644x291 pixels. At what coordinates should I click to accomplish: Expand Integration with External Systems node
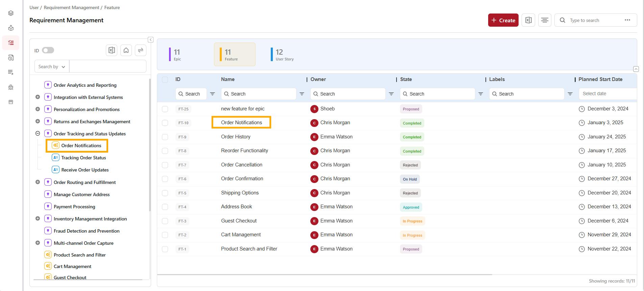click(38, 97)
